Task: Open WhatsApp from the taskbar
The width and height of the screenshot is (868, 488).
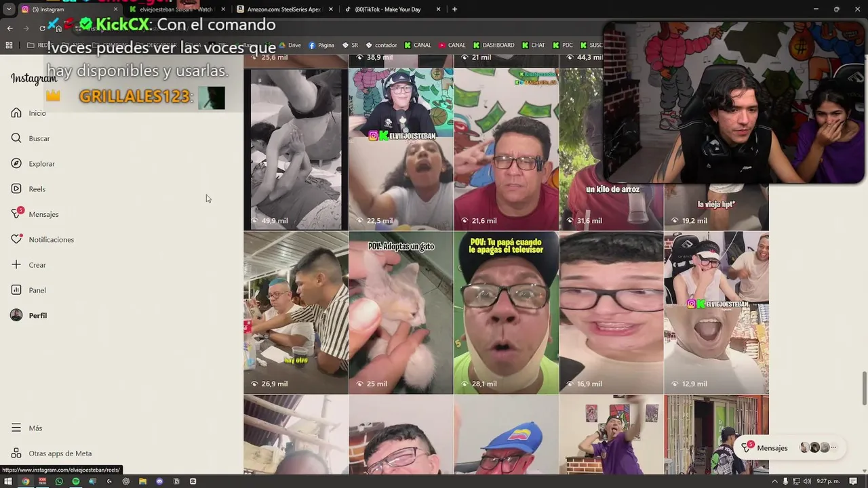Action: coord(59,481)
